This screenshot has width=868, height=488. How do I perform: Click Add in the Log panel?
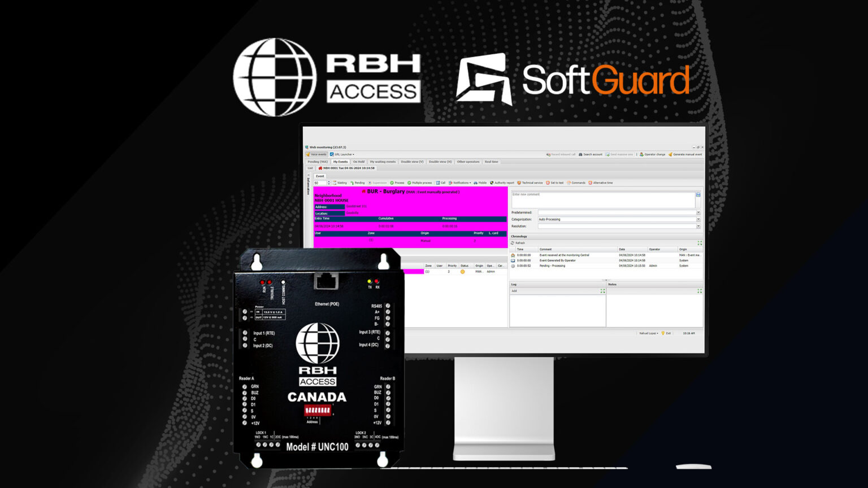514,291
